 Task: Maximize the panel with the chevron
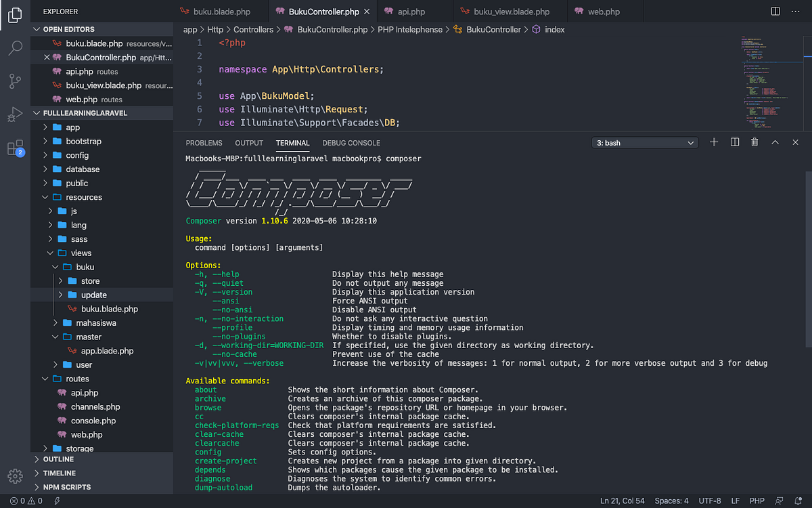click(x=776, y=142)
